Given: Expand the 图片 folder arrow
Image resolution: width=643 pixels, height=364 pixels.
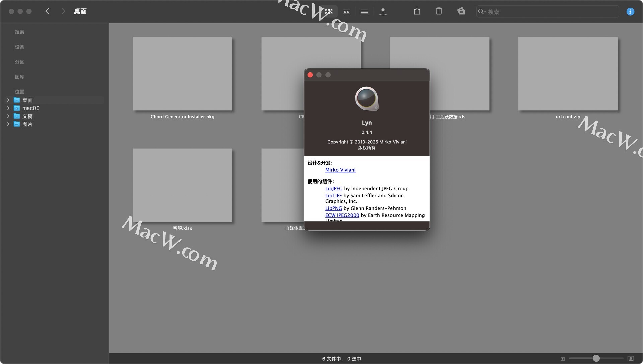Looking at the screenshot, I should tap(8, 124).
